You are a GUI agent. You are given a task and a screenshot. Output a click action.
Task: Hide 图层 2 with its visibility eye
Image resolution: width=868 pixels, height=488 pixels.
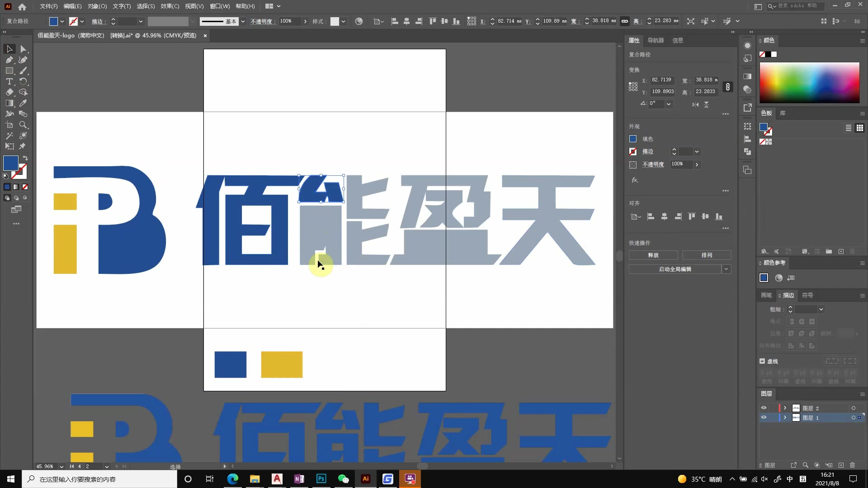pos(764,408)
